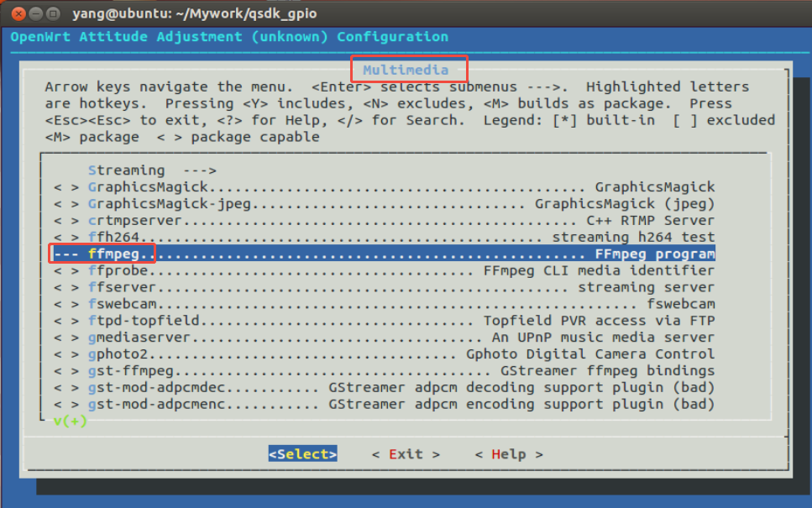Click the terminal title yang@ubuntu: ~/Mywork/qsdk_gpio
812x508 pixels.
(x=195, y=13)
